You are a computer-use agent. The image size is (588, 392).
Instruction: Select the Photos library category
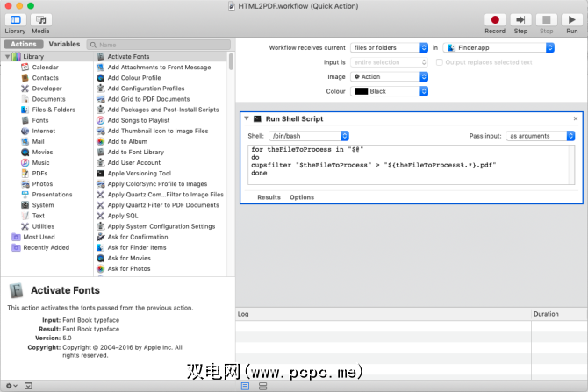click(x=42, y=183)
